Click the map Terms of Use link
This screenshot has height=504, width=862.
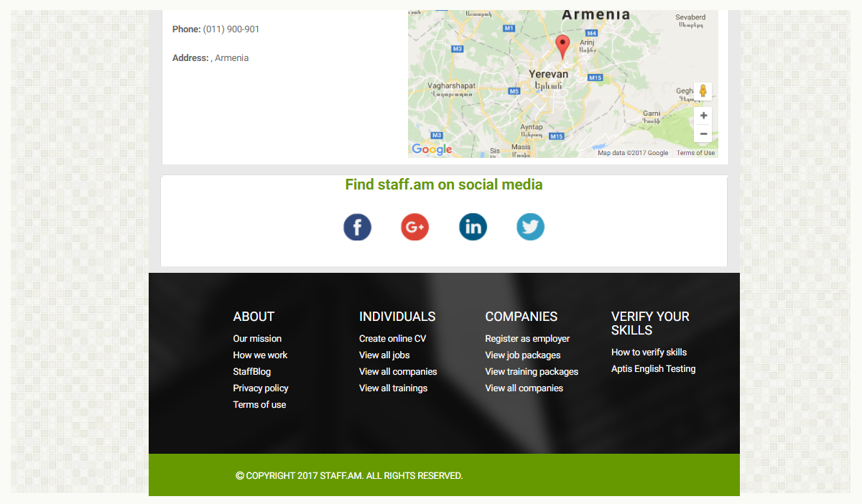coord(695,153)
